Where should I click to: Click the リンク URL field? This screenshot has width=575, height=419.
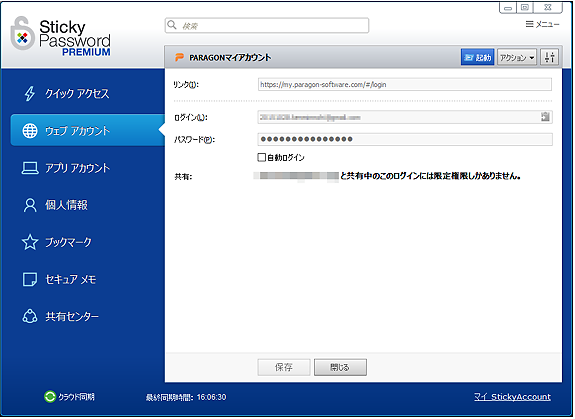tap(404, 84)
